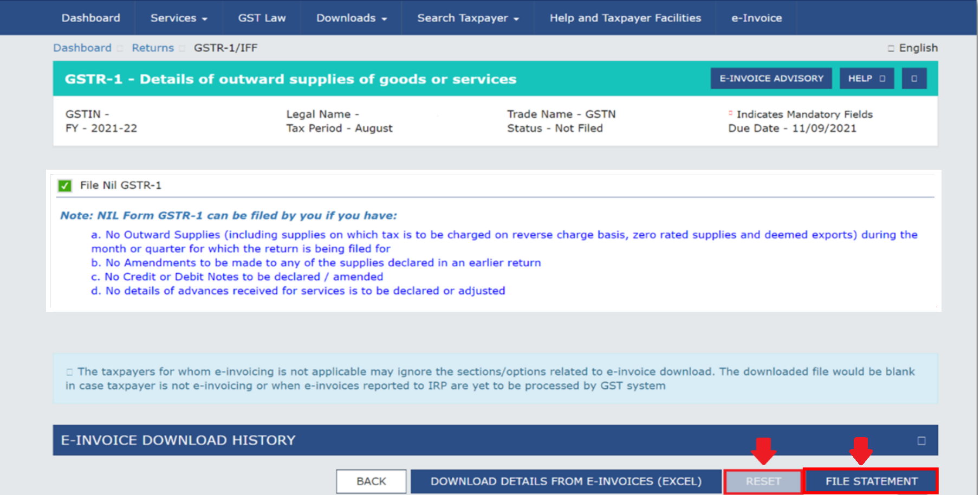
Task: Expand the Downloads dropdown menu
Action: point(350,17)
